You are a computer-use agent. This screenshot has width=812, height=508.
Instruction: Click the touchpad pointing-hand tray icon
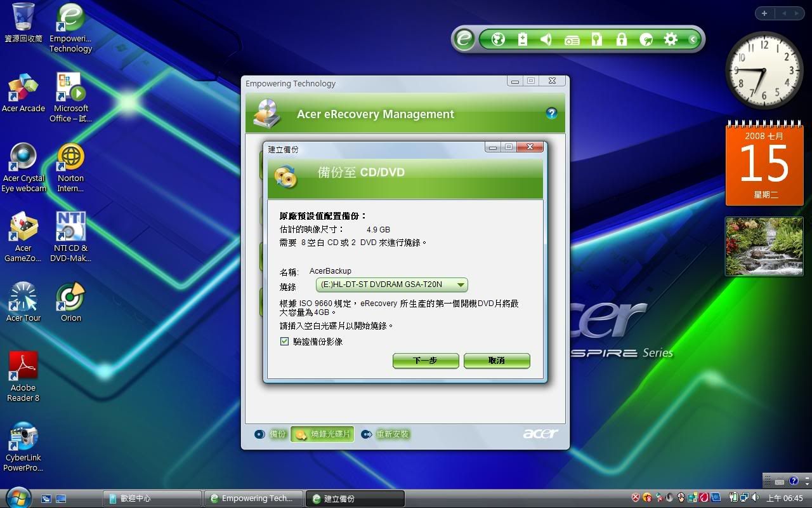point(682,498)
